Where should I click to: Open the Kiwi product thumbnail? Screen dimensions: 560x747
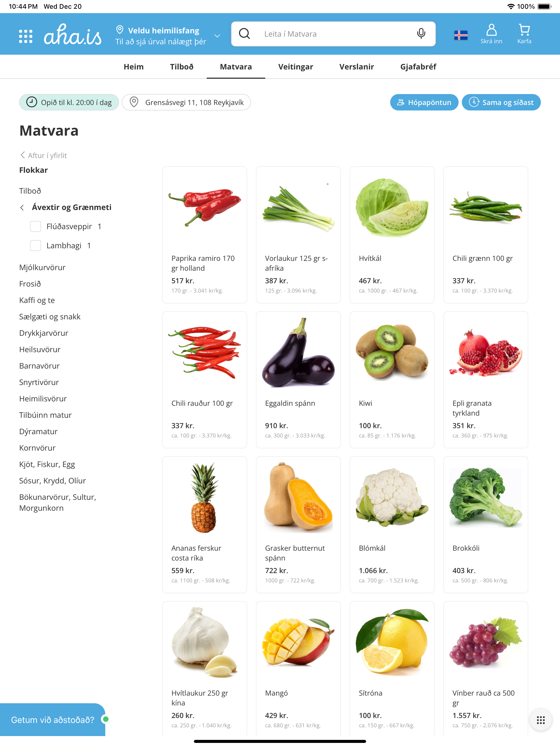click(392, 352)
